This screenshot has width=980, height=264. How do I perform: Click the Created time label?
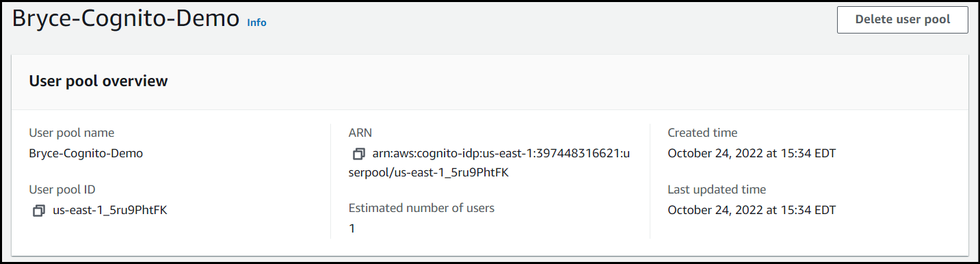(x=702, y=133)
